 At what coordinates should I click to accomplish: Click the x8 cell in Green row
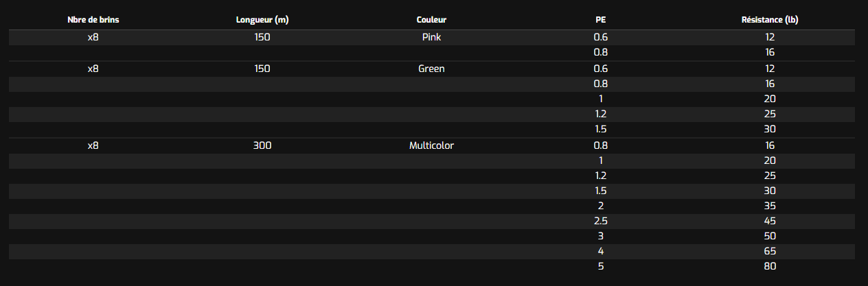tap(93, 69)
